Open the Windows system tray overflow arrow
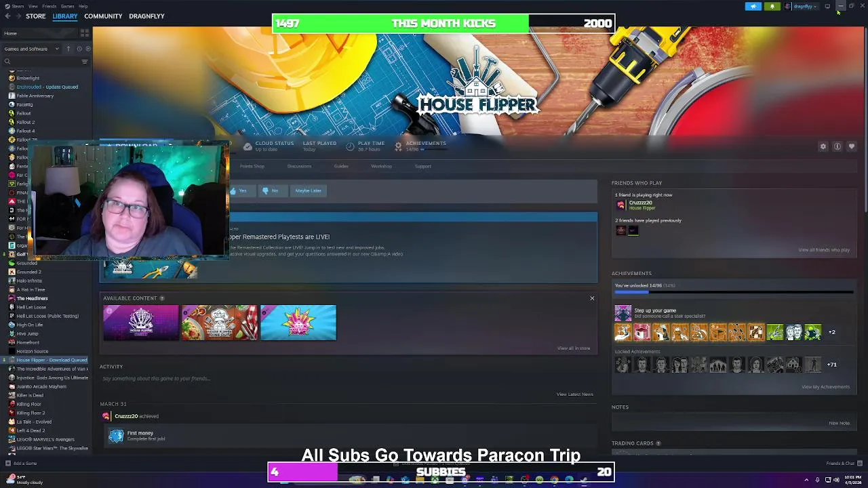 [x=806, y=480]
